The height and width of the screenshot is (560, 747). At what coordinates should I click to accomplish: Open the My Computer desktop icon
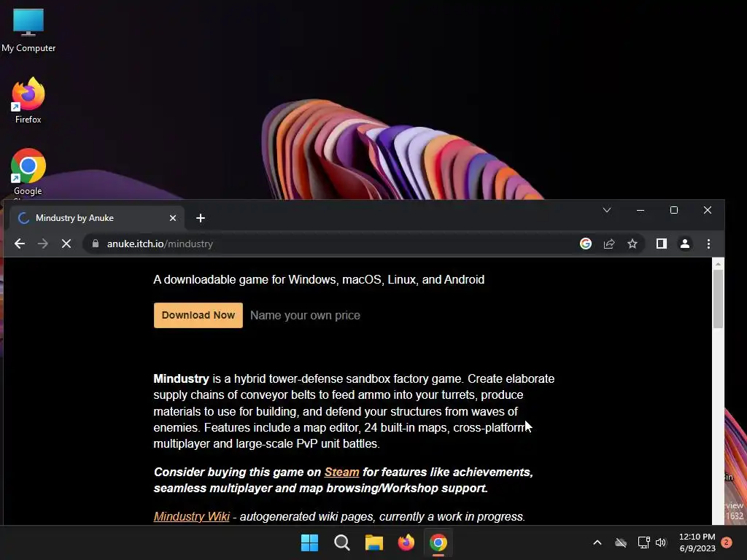tap(28, 31)
